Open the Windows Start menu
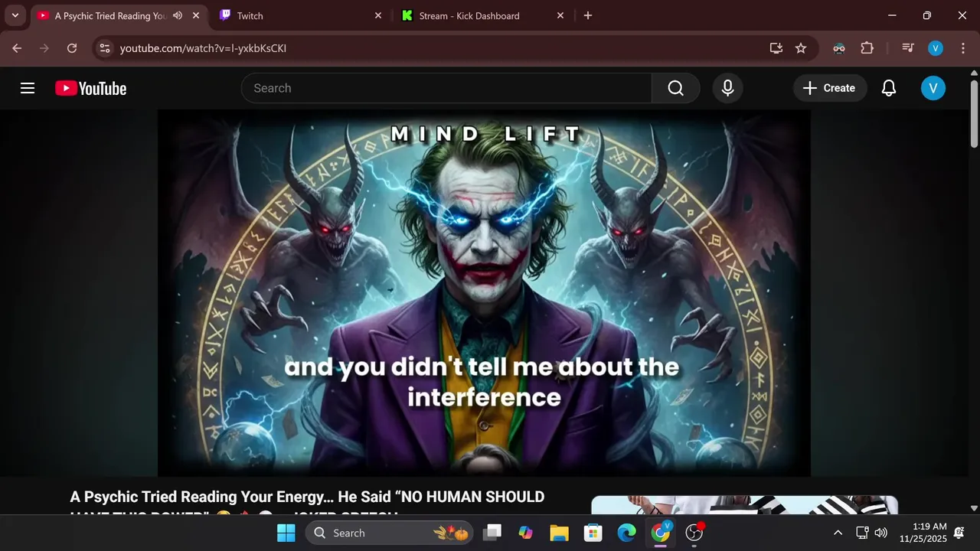 [x=286, y=533]
